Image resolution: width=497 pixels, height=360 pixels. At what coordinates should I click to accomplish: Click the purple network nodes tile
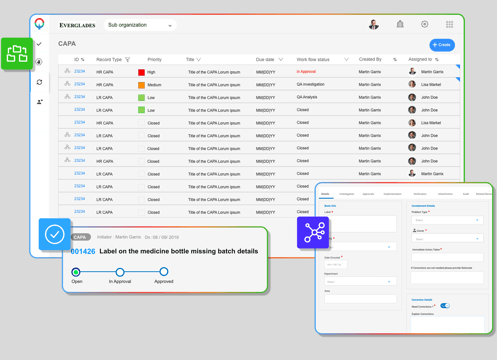313,232
